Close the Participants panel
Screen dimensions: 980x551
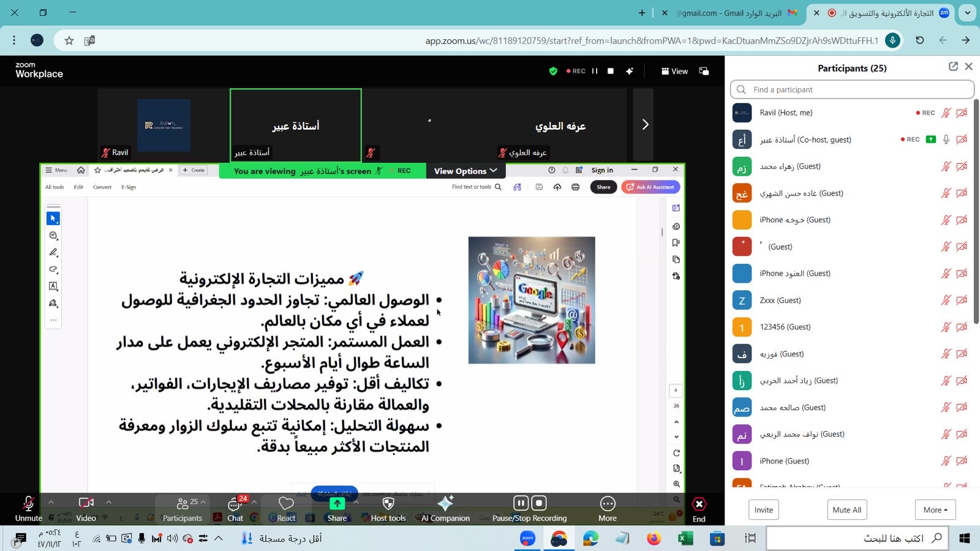click(x=968, y=66)
